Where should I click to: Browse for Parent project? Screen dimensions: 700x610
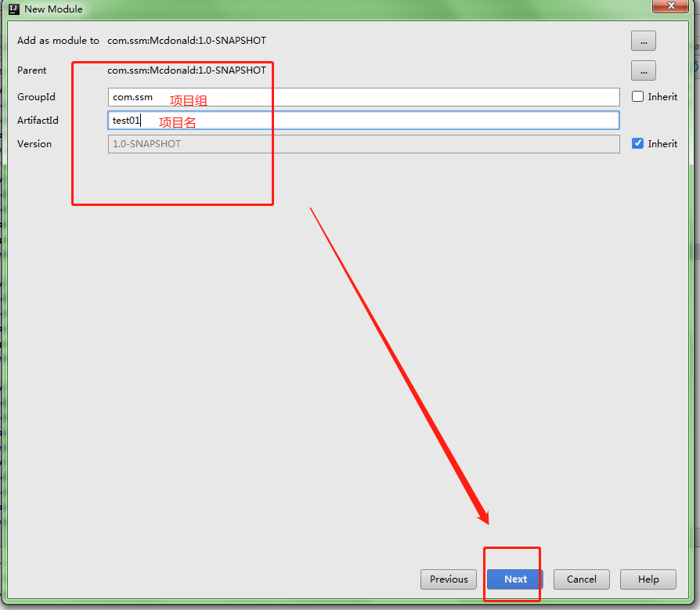coord(644,70)
